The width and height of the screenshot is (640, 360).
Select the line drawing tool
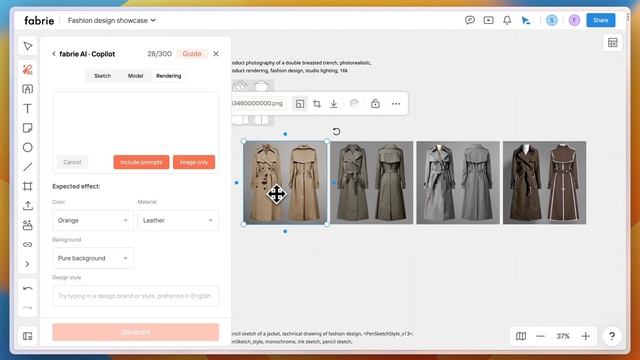click(x=28, y=167)
